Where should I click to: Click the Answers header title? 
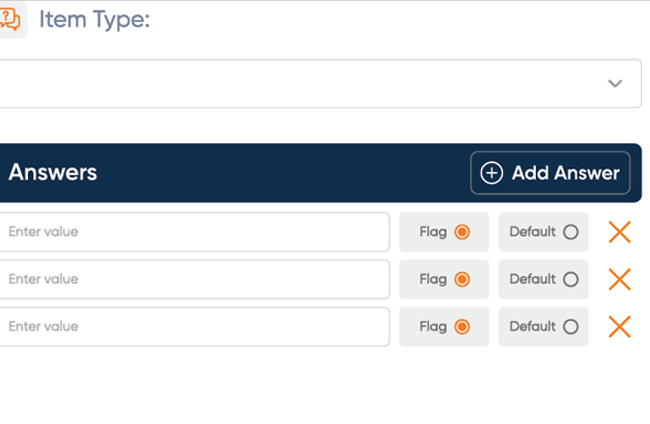[53, 172]
